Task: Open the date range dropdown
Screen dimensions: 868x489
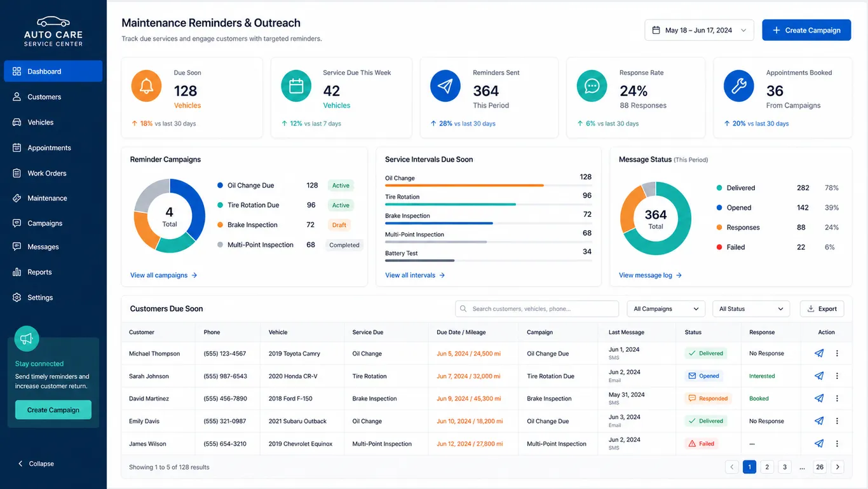Action: click(x=699, y=30)
